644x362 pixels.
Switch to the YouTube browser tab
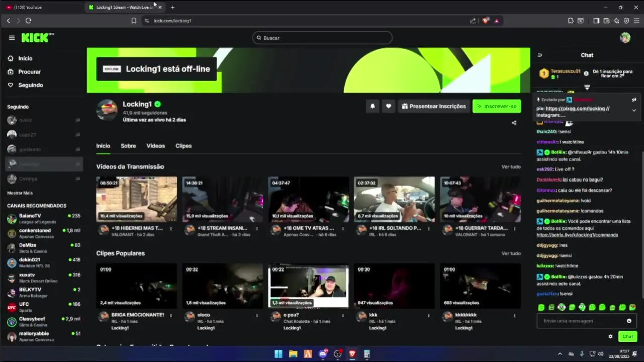tap(41, 7)
